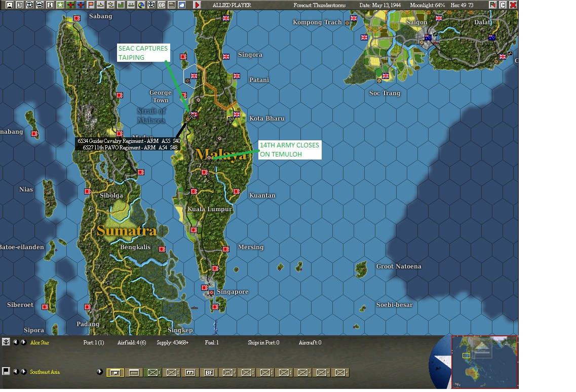Open the info 'i' toolbar icon
The height and width of the screenshot is (392, 576).
[x=50, y=5]
